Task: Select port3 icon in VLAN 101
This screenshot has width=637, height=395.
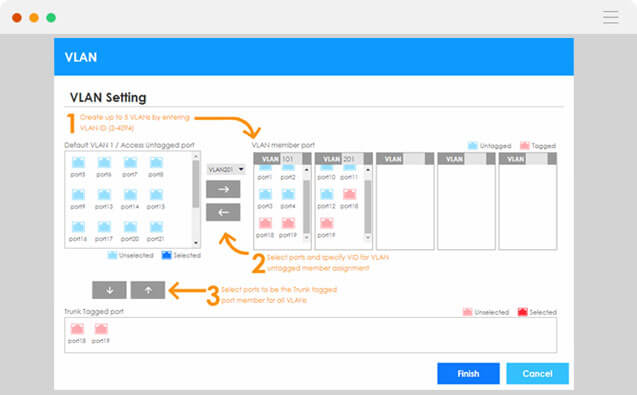Action: coord(265,195)
